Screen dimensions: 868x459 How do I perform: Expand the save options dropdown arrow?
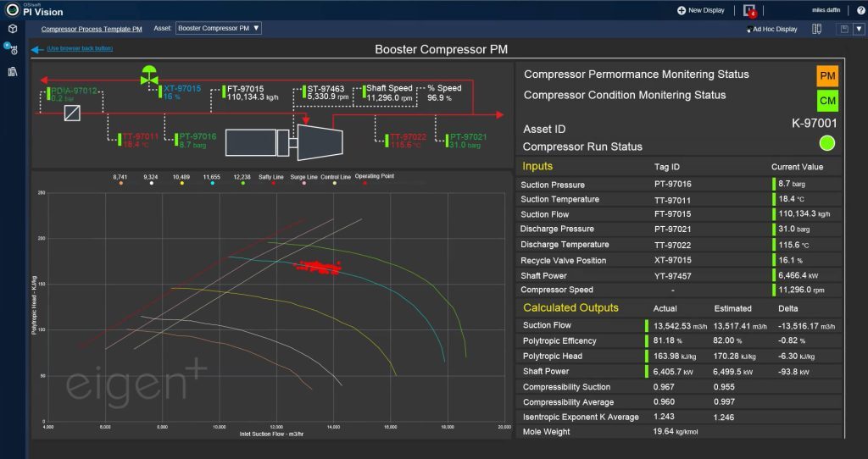click(859, 29)
